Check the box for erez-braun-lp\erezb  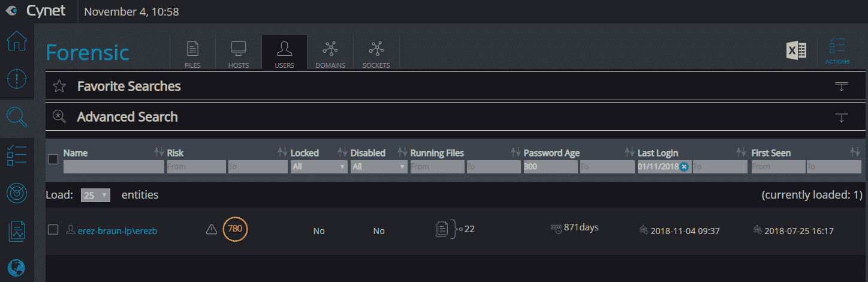[53, 230]
